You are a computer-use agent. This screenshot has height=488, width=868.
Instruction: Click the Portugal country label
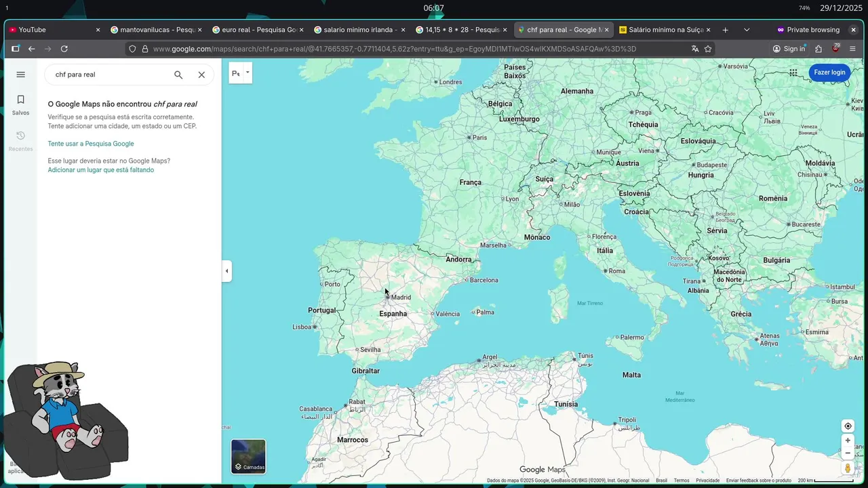(x=322, y=310)
